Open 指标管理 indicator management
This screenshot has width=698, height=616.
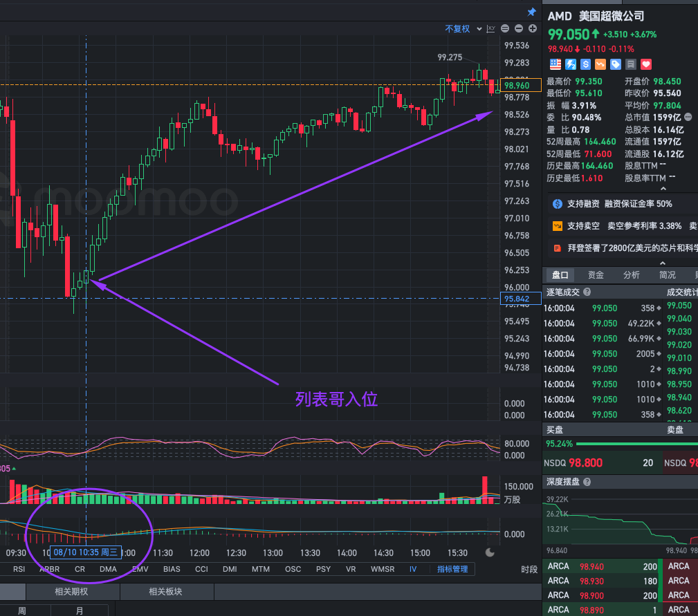pyautogui.click(x=452, y=569)
